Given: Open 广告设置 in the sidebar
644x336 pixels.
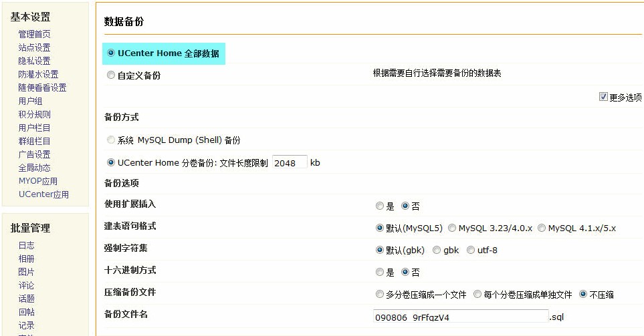Looking at the screenshot, I should 35,155.
